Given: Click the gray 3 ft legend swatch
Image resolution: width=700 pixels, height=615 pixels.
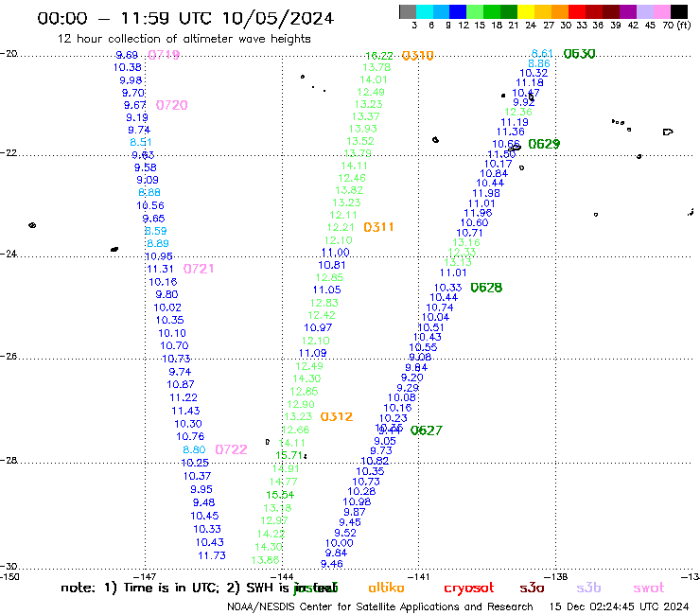Looking at the screenshot, I should tap(408, 11).
